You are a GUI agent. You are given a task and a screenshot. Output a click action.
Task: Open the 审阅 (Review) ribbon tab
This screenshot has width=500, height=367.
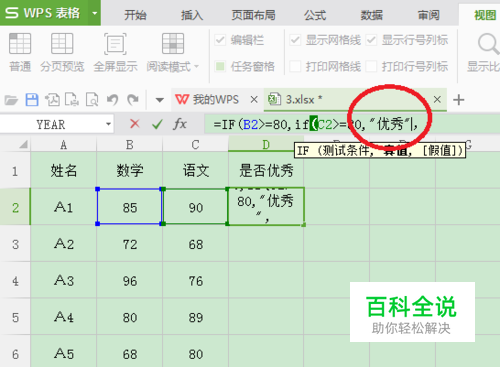429,15
